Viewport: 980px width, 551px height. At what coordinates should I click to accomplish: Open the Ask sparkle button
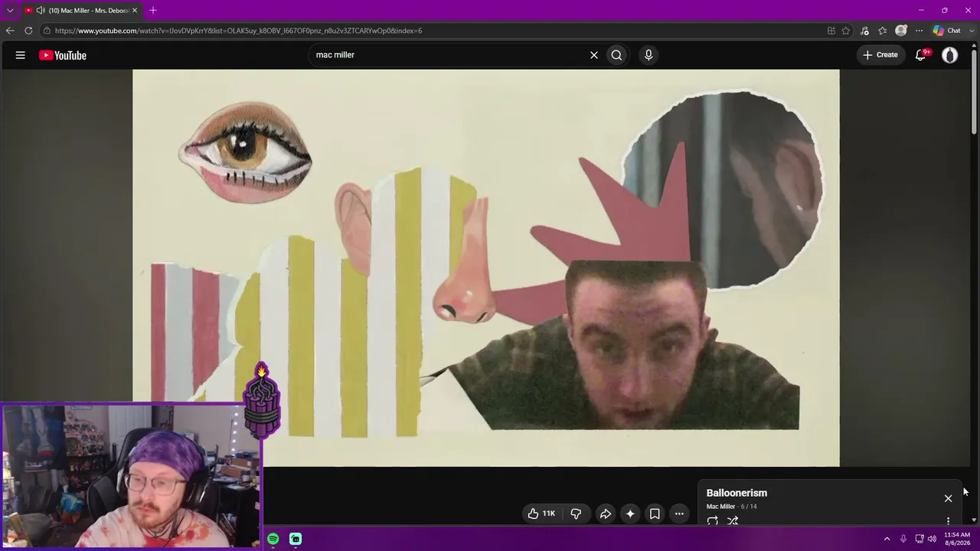630,514
